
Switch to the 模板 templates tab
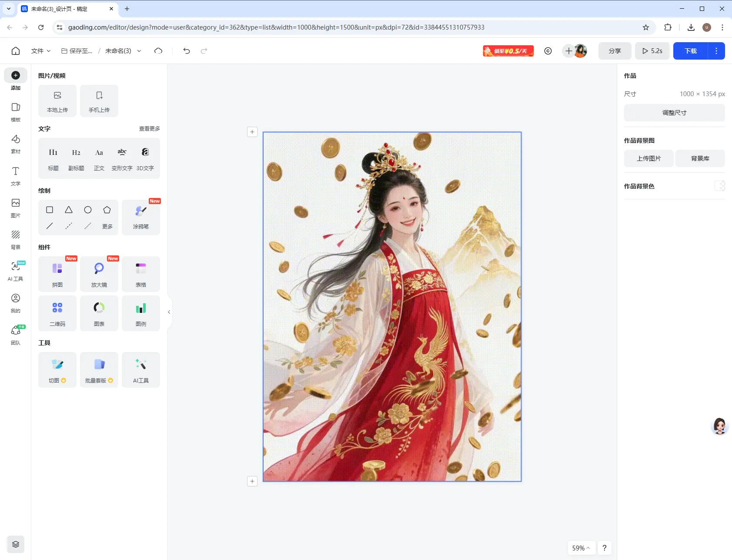(16, 112)
